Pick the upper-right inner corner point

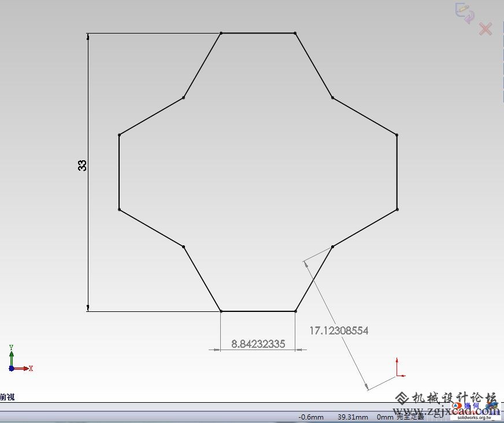[332, 98]
